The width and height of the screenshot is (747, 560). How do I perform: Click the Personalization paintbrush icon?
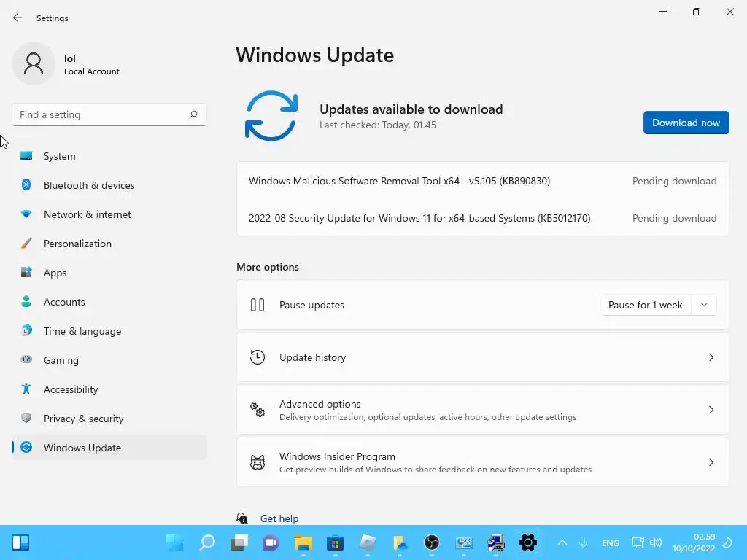pyautogui.click(x=26, y=244)
